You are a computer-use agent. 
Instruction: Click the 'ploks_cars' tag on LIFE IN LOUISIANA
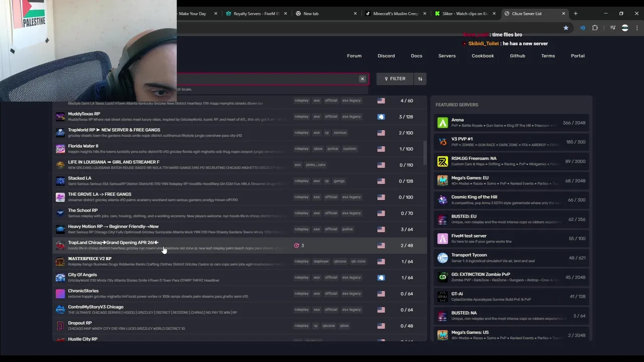click(x=316, y=165)
